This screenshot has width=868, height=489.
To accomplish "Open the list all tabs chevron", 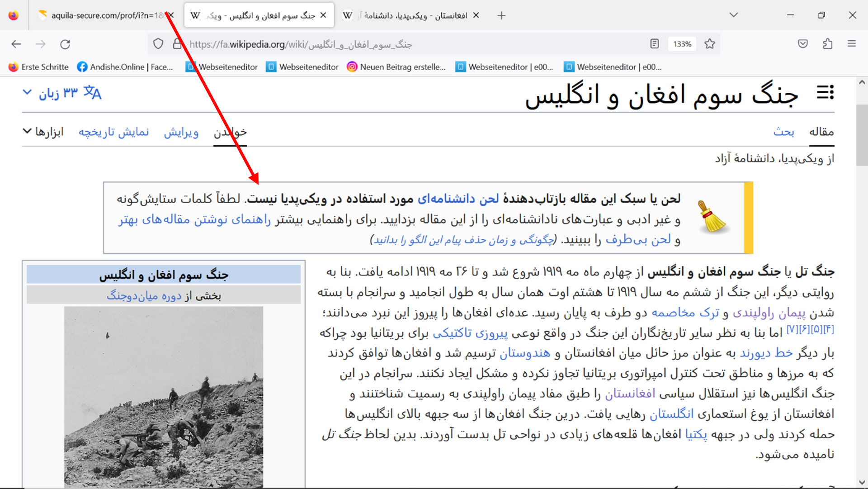I will coord(733,15).
